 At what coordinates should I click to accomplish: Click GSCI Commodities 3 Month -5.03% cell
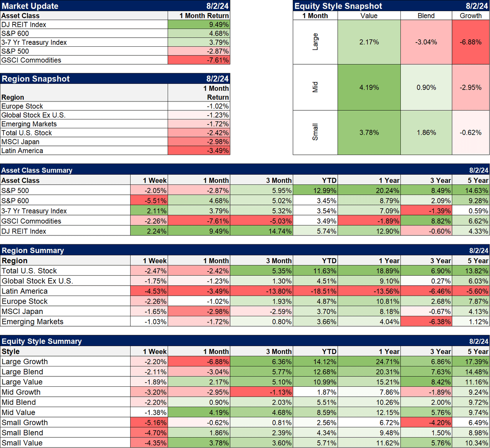pos(261,221)
